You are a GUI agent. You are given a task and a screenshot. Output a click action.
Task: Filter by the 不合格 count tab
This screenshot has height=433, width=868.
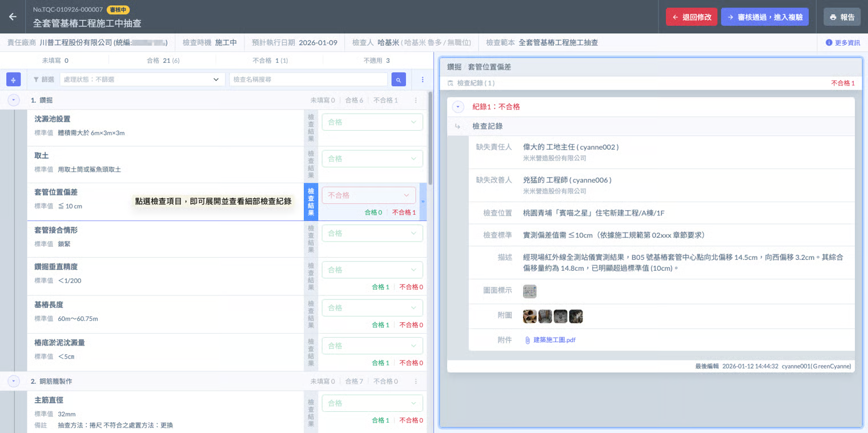point(270,61)
